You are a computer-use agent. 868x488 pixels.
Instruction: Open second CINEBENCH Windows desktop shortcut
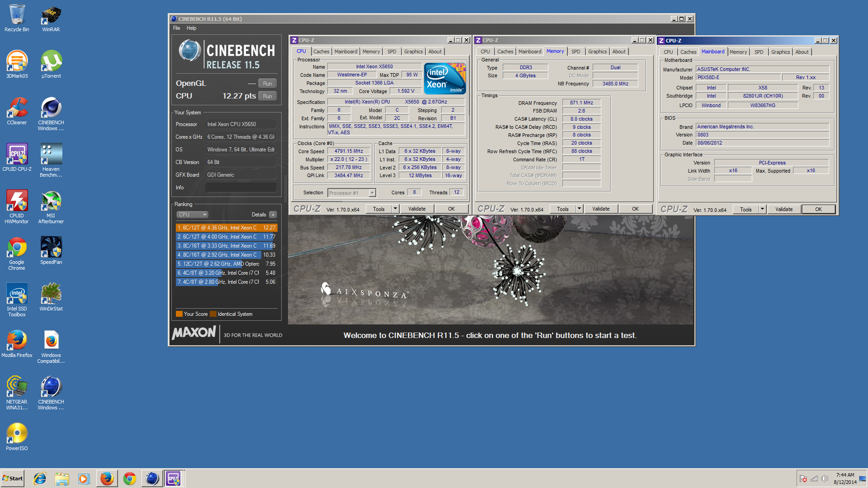coord(51,393)
